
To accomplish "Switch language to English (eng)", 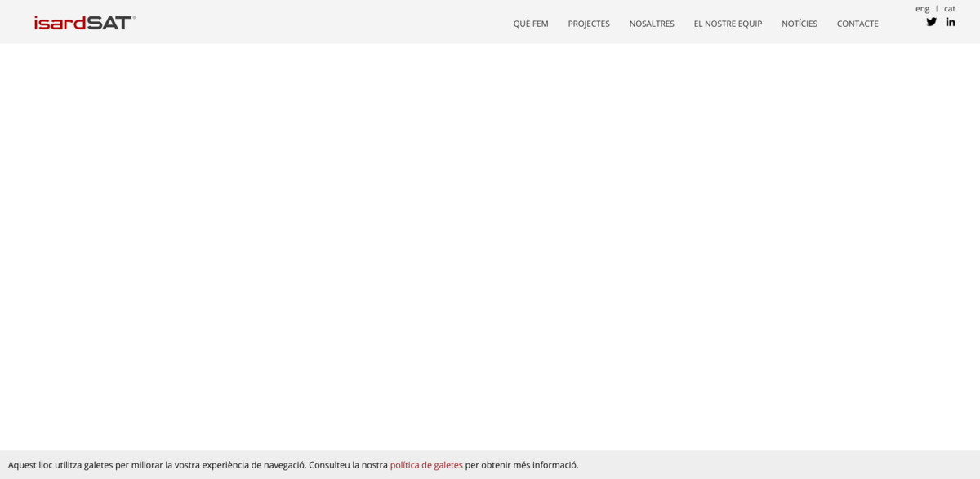I will (922, 8).
